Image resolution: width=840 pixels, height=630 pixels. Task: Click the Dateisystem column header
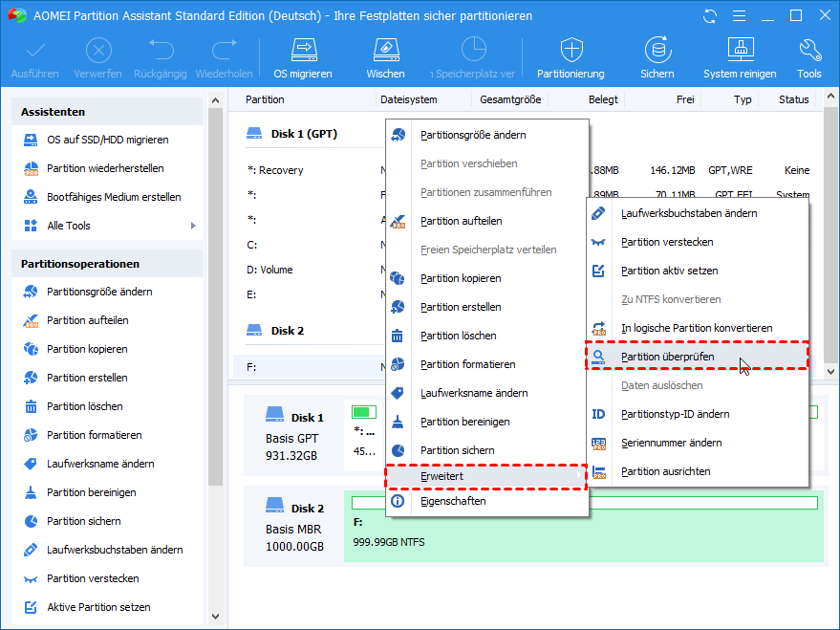point(409,99)
